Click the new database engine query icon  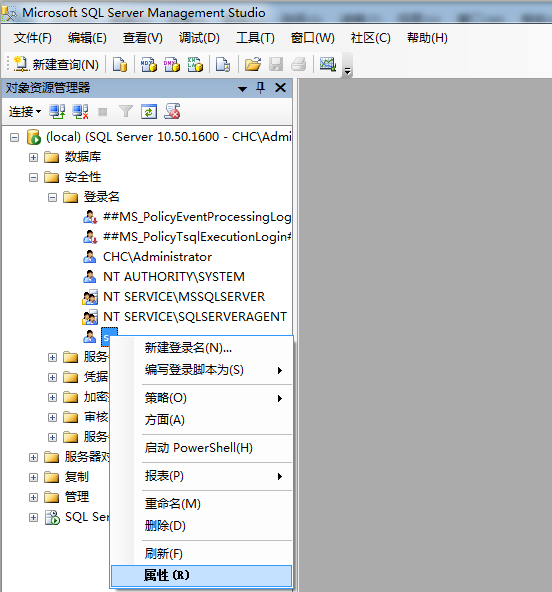[120, 64]
